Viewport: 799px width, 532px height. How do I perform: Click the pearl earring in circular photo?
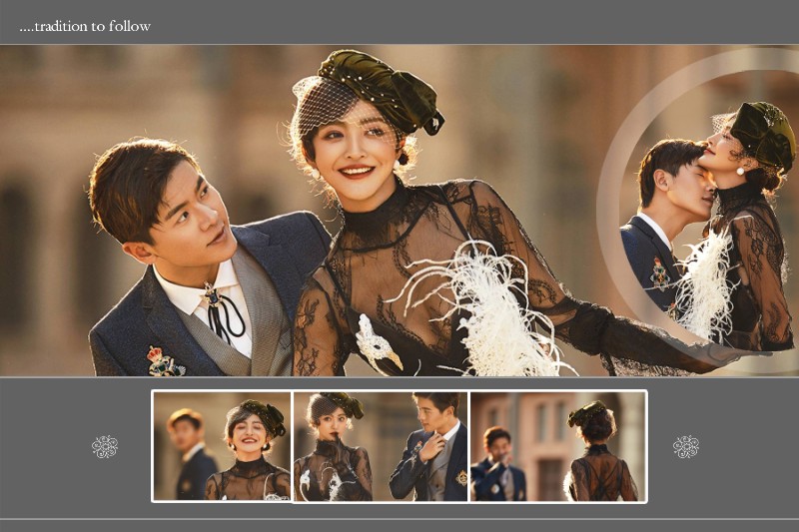tap(741, 171)
